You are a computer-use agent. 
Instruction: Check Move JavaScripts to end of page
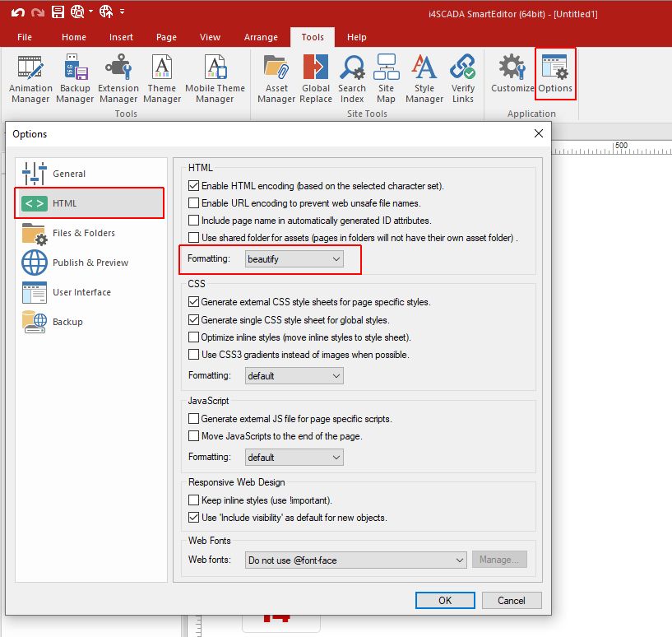[x=194, y=436]
